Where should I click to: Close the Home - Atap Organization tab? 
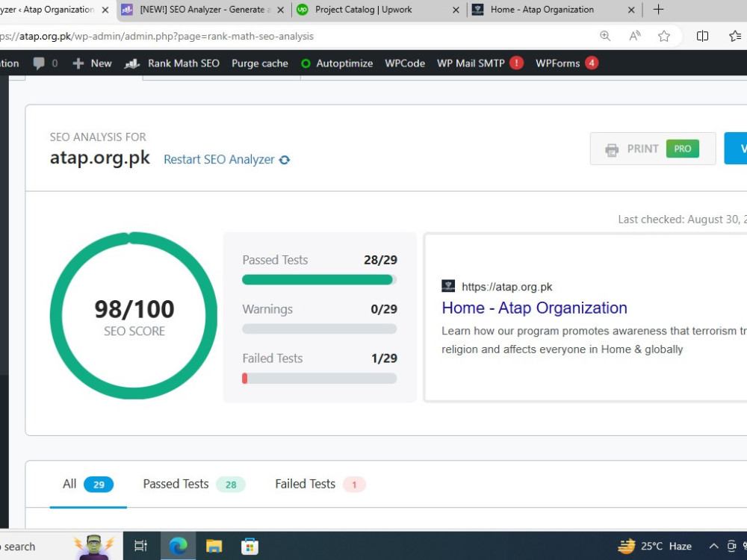point(631,10)
